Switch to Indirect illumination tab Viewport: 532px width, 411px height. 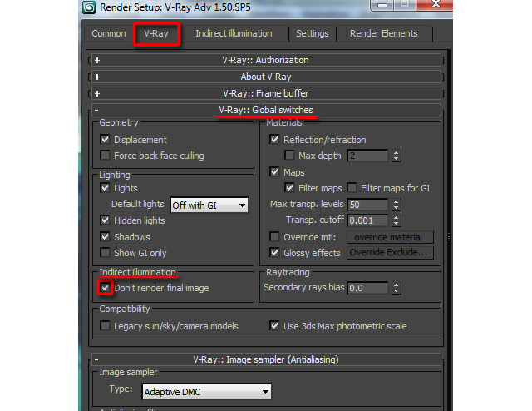click(234, 33)
